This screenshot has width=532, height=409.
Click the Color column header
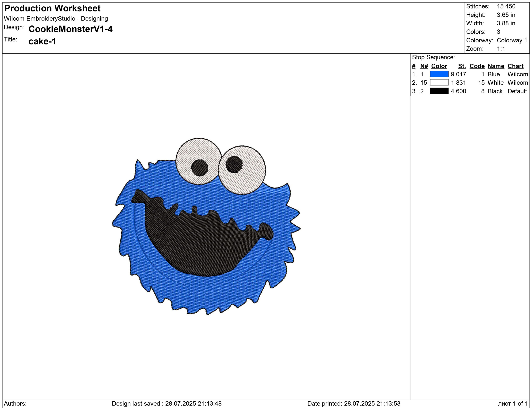439,66
